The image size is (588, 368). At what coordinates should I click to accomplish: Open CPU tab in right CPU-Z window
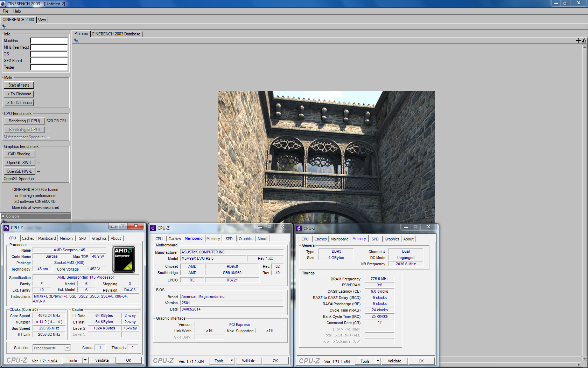(305, 239)
